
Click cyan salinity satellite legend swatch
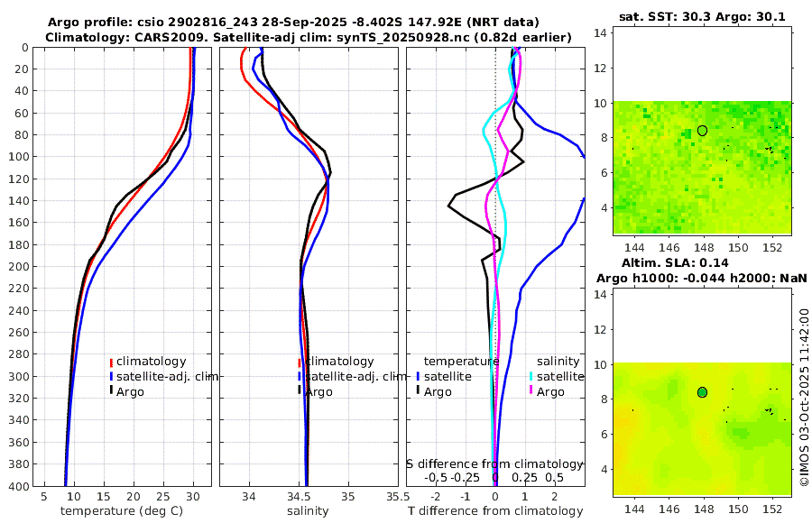click(x=531, y=376)
